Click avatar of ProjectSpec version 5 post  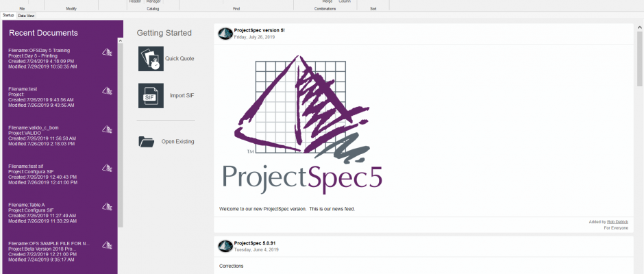[x=225, y=34]
